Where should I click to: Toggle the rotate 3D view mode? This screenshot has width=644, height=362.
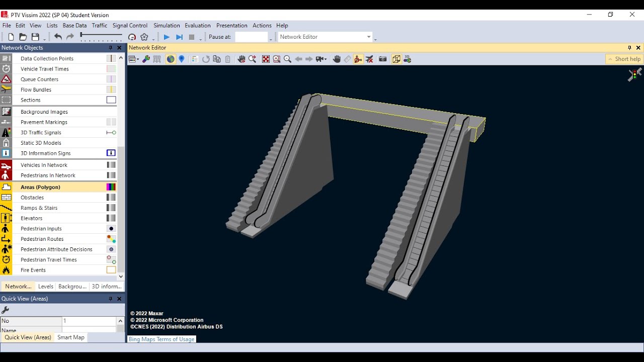358,59
